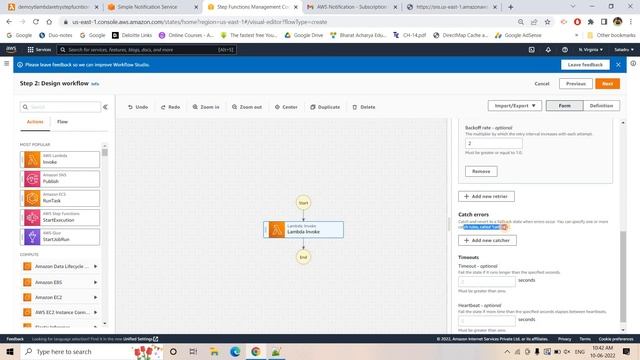Open Microsoft Edge from the taskbar
The image size is (640, 360).
235,351
